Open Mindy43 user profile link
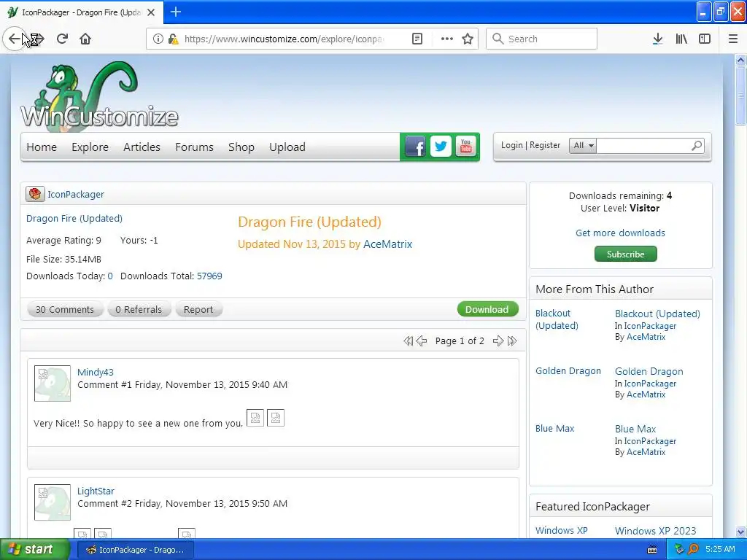 point(96,373)
